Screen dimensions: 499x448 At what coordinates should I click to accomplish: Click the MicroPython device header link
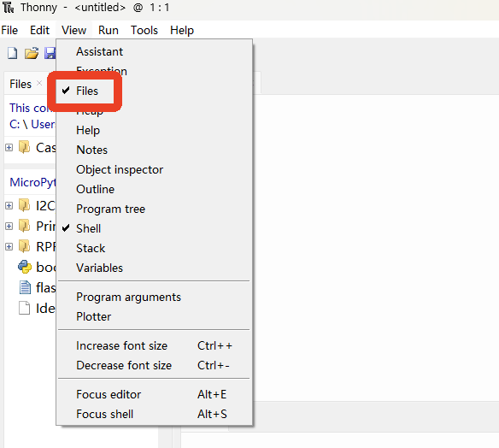coord(32,182)
